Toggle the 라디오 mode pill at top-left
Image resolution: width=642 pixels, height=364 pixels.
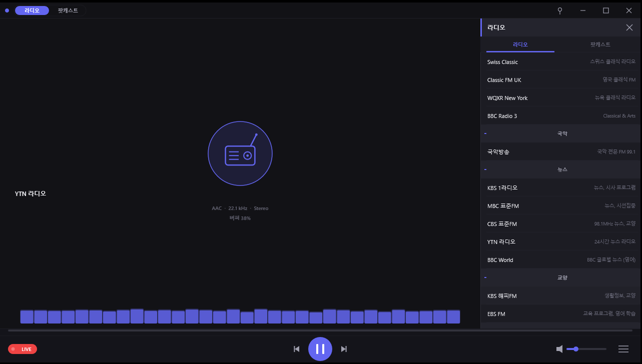pos(32,10)
